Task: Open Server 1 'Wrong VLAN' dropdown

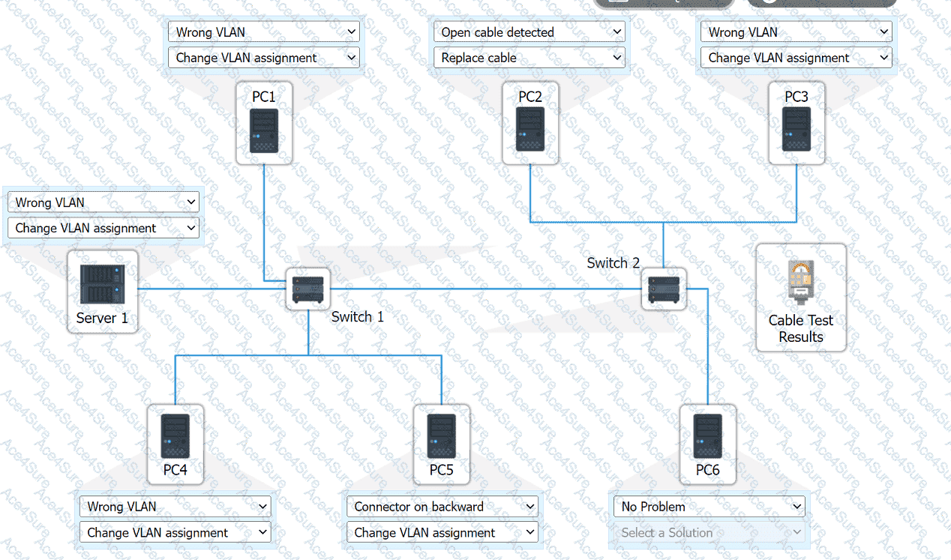Action: pyautogui.click(x=103, y=202)
